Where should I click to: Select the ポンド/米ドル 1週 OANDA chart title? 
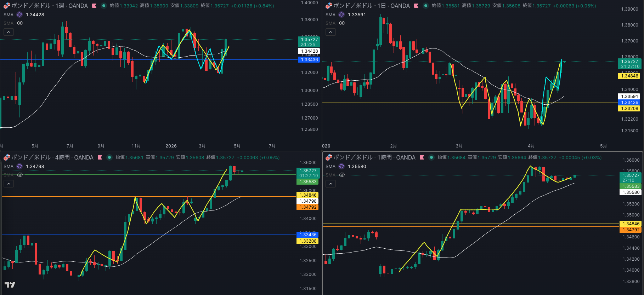click(x=49, y=6)
